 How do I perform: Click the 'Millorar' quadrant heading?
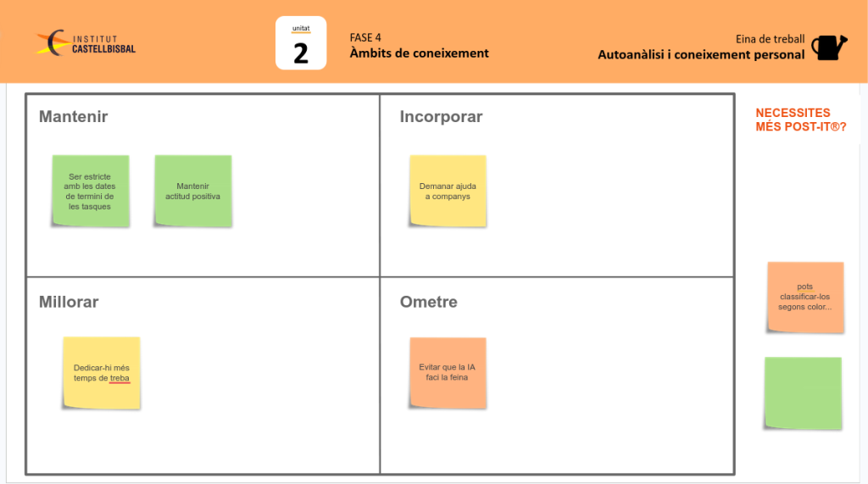(x=69, y=302)
